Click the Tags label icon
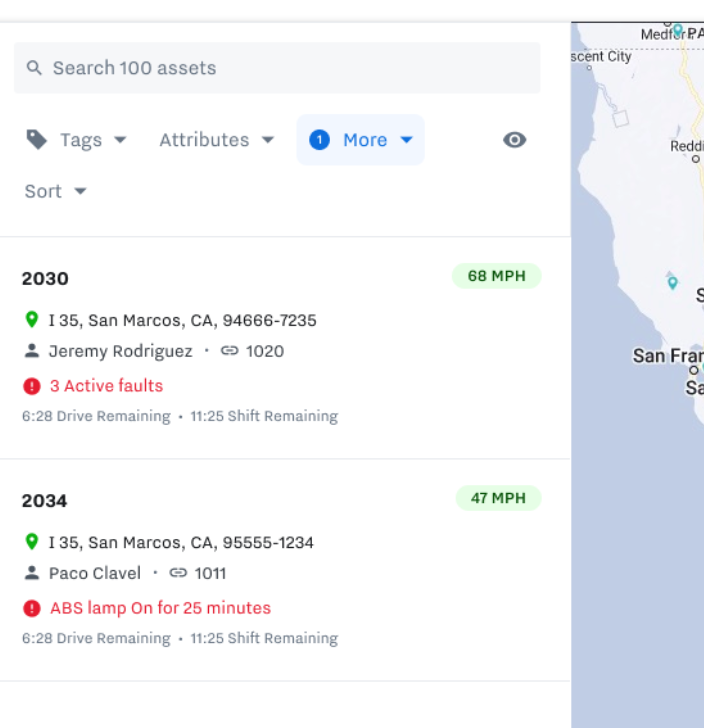This screenshot has height=728, width=704. [37, 140]
